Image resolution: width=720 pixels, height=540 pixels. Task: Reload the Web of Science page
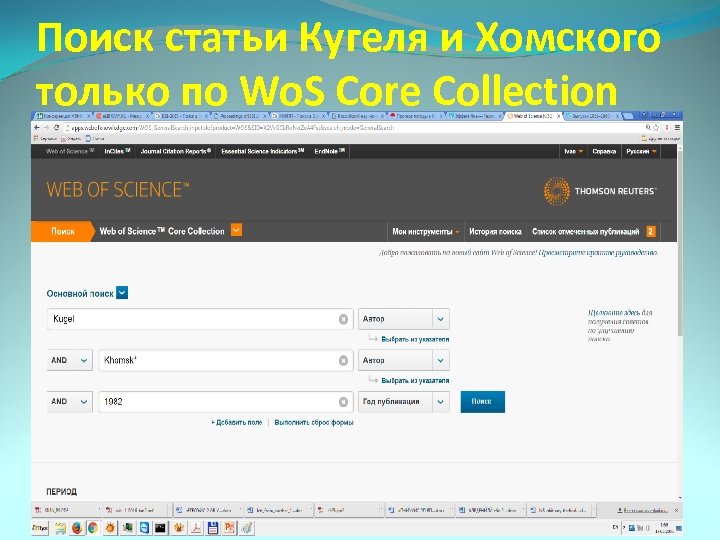(56, 128)
